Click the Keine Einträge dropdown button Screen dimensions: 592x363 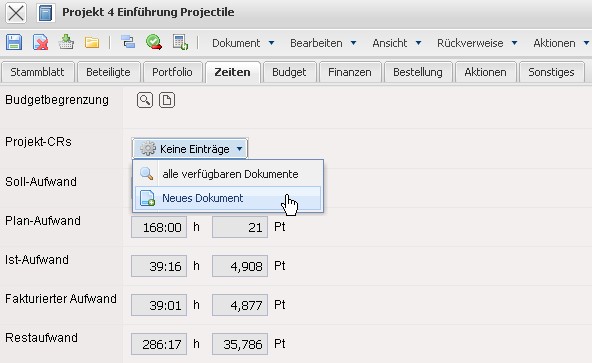[x=190, y=149]
